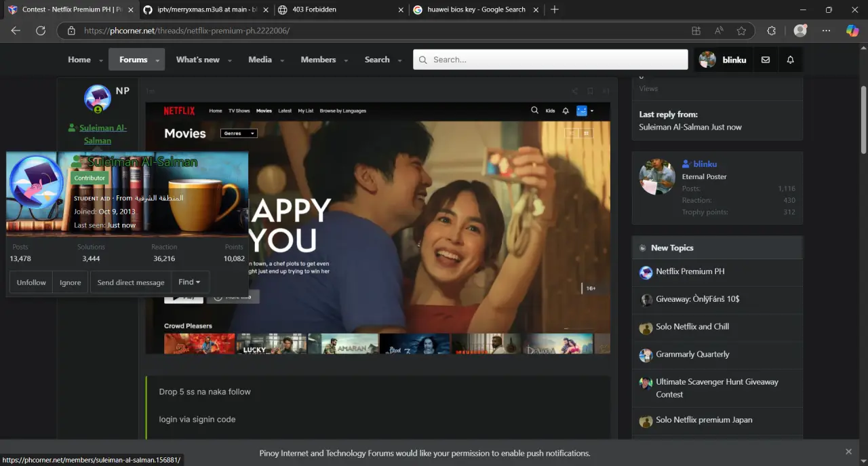Open the What's new nav item
The height and width of the screenshot is (466, 868).
tap(197, 60)
